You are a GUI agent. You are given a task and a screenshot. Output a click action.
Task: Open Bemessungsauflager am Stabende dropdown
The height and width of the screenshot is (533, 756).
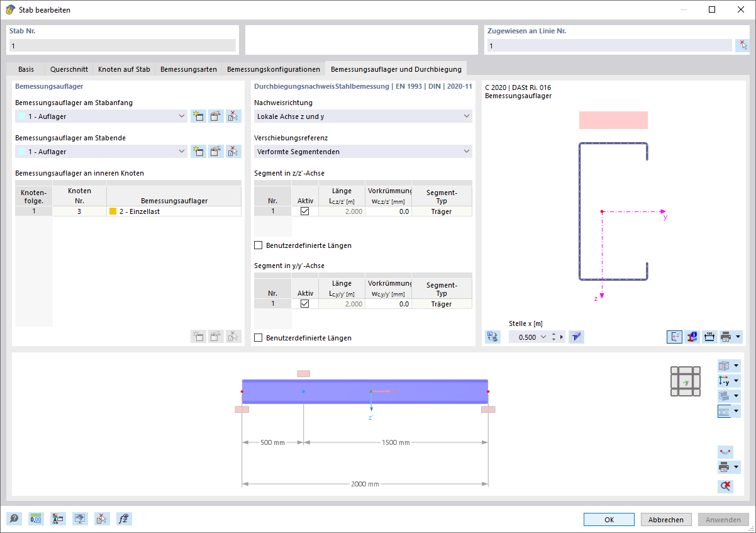[x=182, y=151]
